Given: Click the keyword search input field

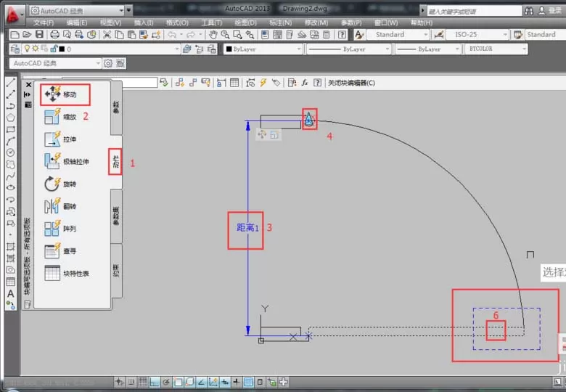Looking at the screenshot, I should pos(474,11).
